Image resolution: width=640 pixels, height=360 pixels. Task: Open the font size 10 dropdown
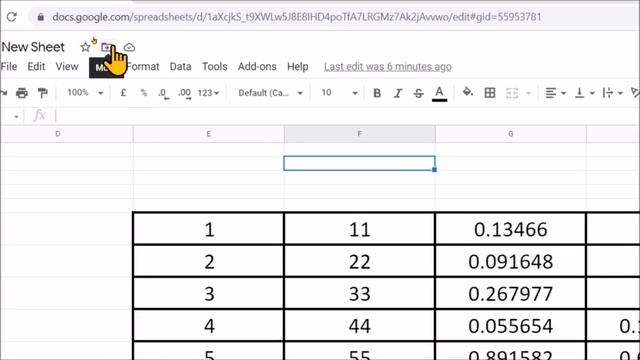339,93
